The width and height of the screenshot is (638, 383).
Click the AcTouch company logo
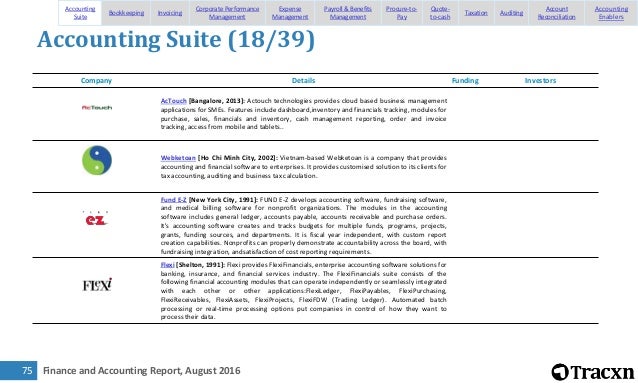coord(97,108)
